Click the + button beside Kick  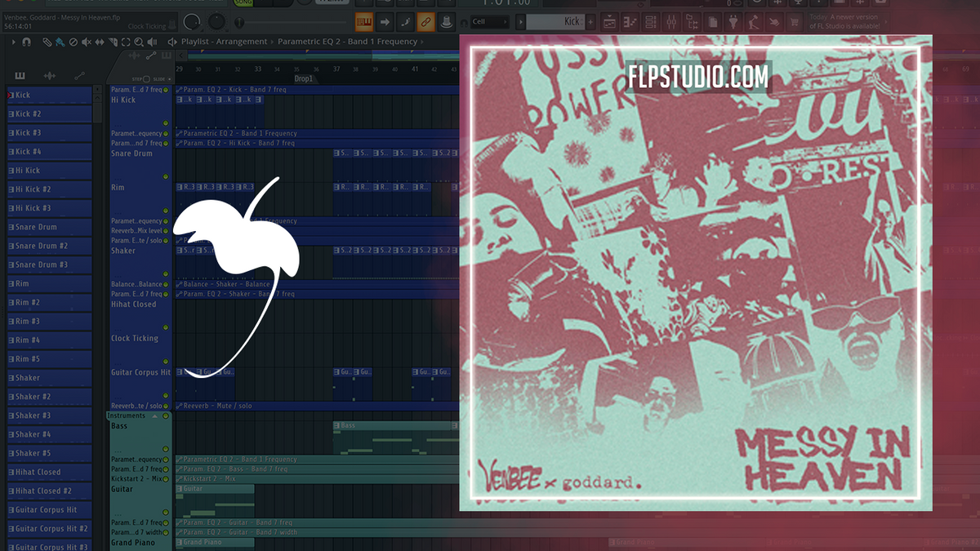coord(590,22)
